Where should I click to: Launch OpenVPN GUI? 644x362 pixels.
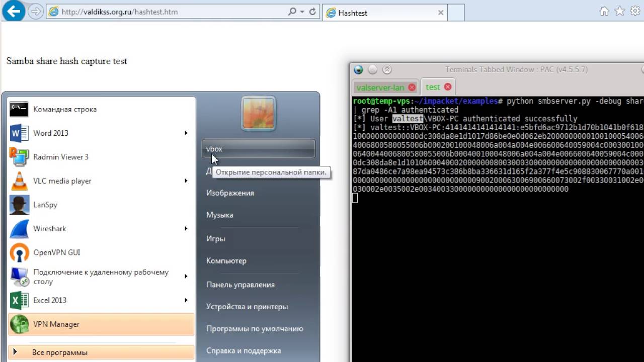[x=102, y=252]
